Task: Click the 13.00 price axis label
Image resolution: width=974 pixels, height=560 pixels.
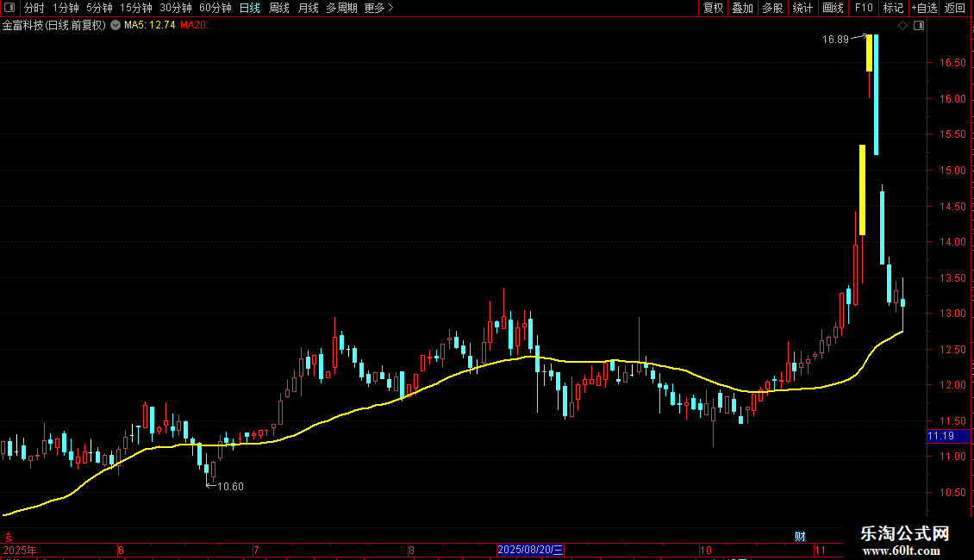Action: [x=952, y=314]
